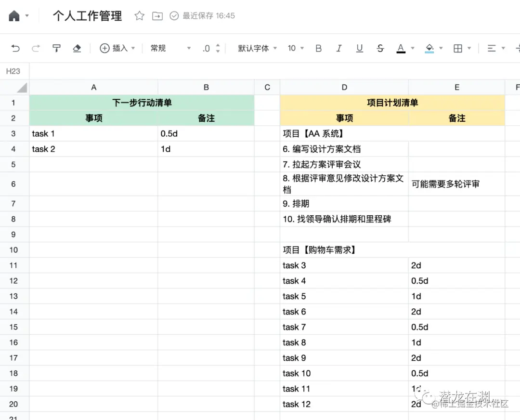Expand the borders dropdown arrow
Screen dimensions: 520x420
pos(469,49)
